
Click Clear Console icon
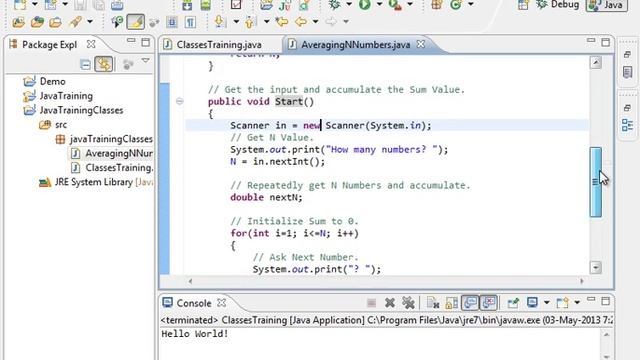[433, 302]
